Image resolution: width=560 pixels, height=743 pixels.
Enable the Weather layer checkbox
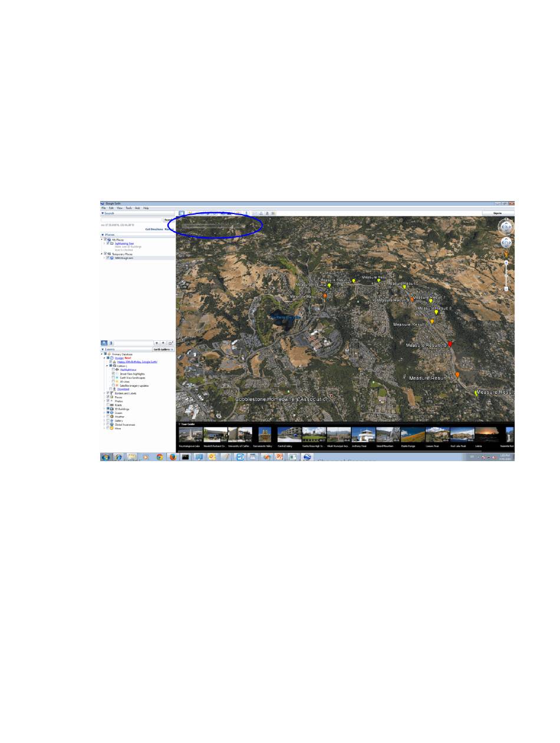[x=108, y=416]
